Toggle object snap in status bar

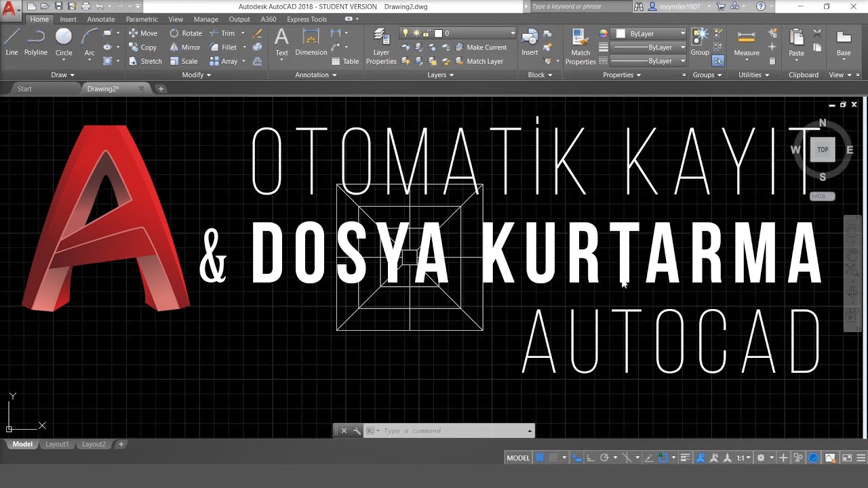pos(663,457)
